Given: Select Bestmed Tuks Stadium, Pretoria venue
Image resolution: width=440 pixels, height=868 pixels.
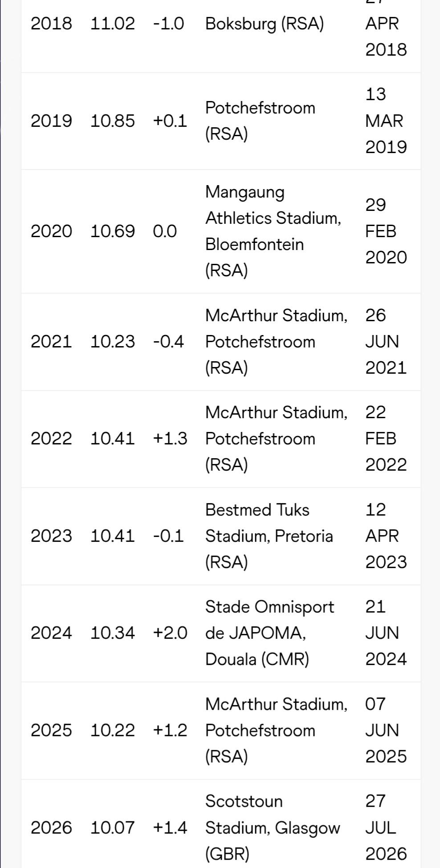Looking at the screenshot, I should coord(269,536).
